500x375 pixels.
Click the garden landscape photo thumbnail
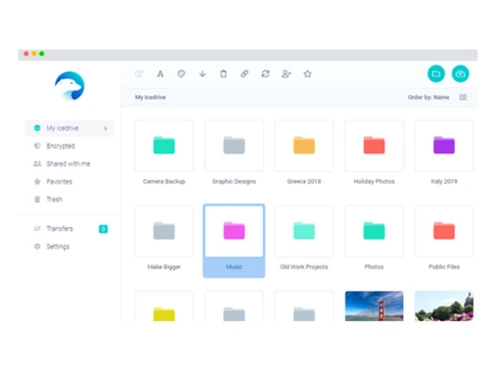pyautogui.click(x=444, y=306)
